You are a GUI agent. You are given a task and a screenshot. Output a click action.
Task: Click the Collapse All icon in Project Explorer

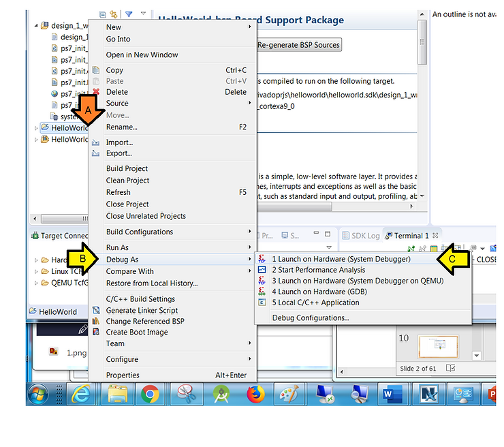tap(102, 14)
